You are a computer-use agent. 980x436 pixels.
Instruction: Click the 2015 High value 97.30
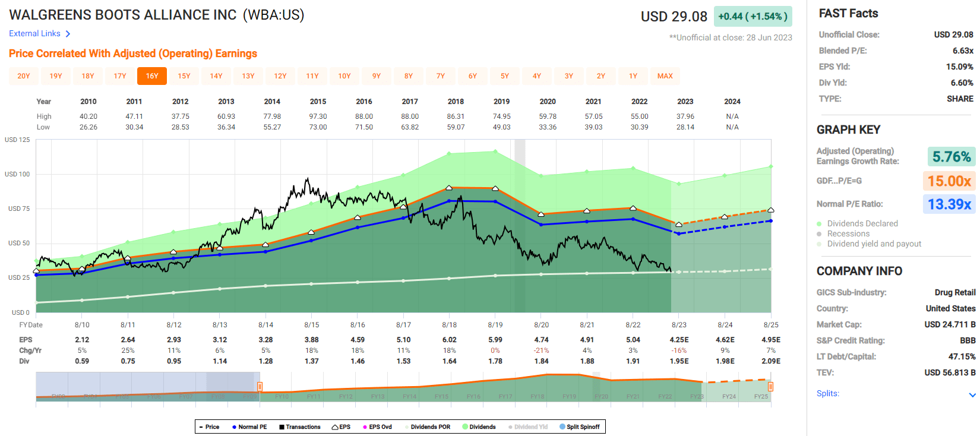click(318, 116)
